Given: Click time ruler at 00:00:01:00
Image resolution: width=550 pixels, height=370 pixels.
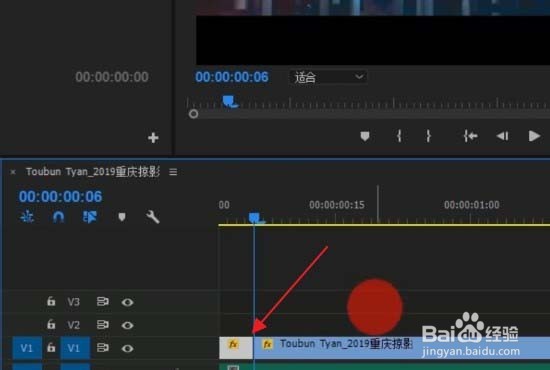Looking at the screenshot, I should click(472, 205).
